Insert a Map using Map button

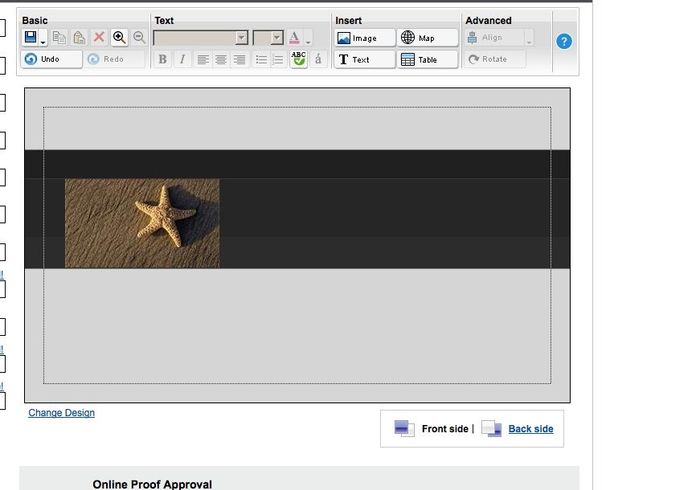[x=427, y=38]
